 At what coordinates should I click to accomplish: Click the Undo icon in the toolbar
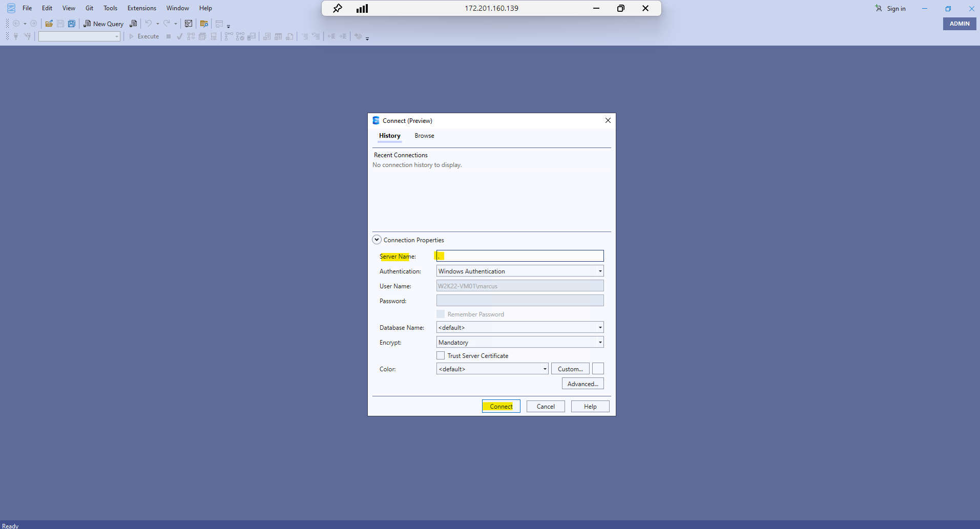[148, 24]
